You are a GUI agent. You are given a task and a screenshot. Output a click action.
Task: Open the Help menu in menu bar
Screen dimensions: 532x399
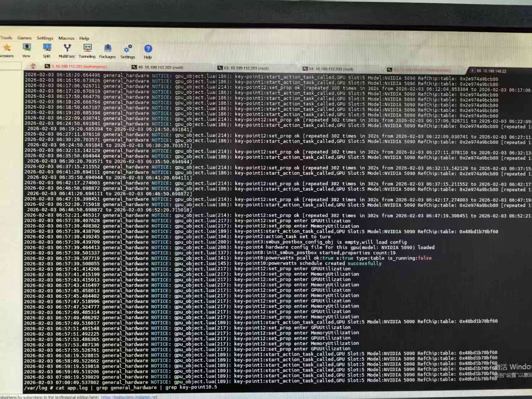pos(84,38)
